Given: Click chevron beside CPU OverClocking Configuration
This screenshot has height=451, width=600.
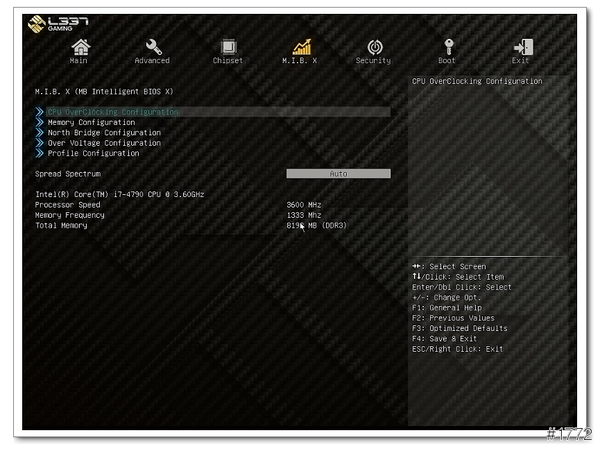Looking at the screenshot, I should (39, 112).
